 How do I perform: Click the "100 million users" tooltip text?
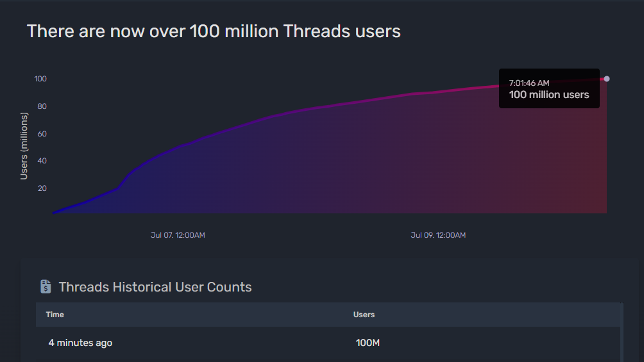click(549, 95)
